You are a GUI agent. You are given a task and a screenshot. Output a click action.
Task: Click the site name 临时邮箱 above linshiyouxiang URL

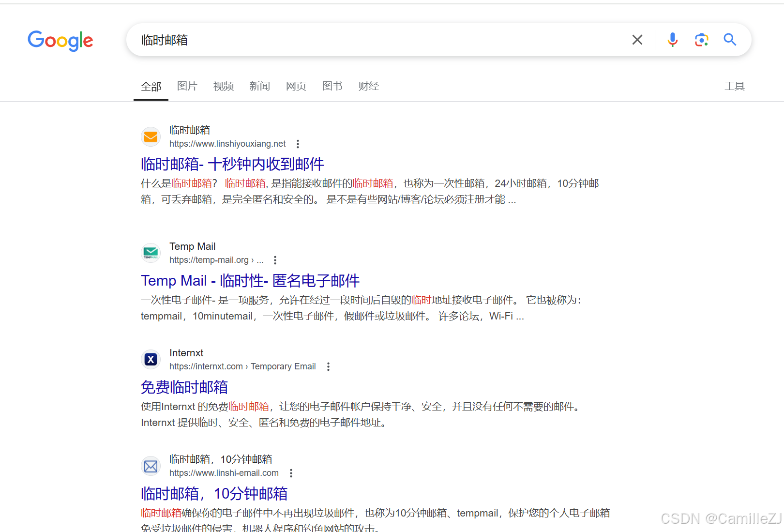(190, 130)
